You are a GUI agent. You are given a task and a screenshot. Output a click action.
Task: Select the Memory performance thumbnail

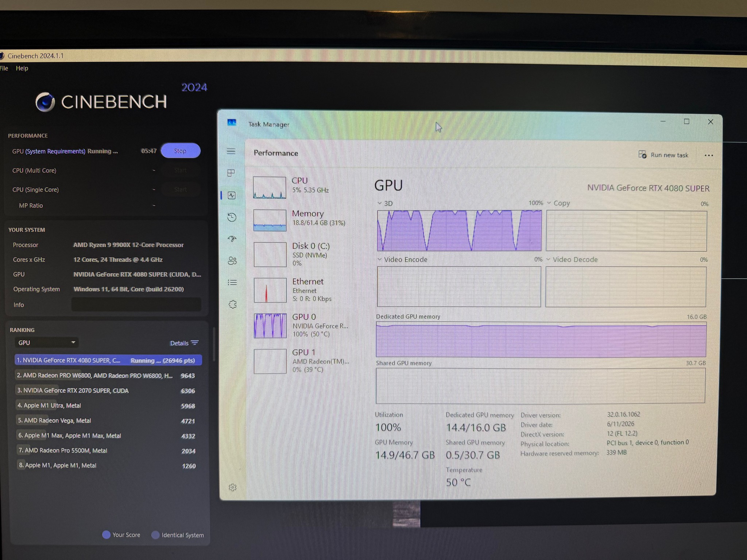pos(270,220)
